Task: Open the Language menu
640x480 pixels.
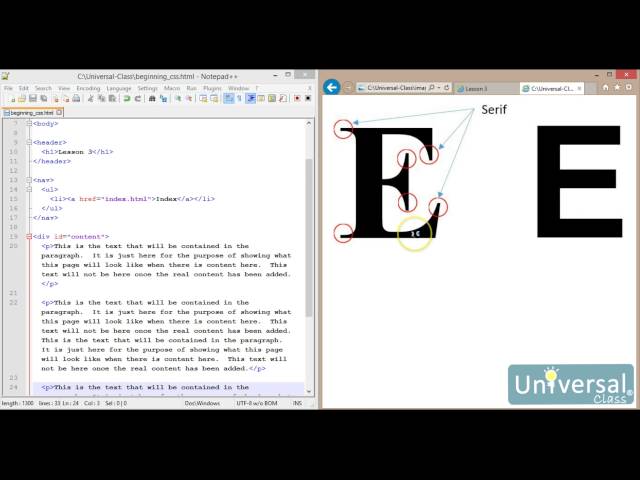Action: point(119,88)
